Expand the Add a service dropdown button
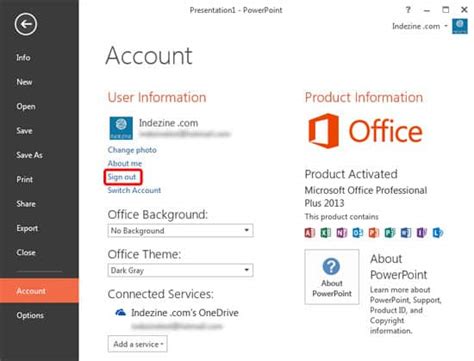Viewport: 474px width, 361px height. pos(138,344)
